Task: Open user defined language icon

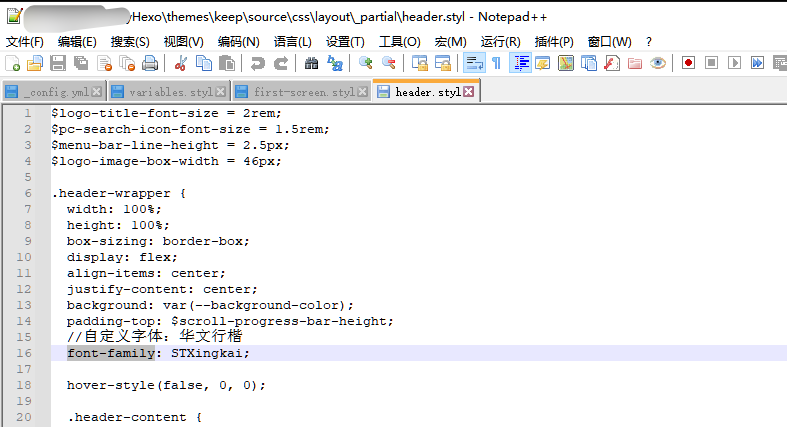Action: click(543, 63)
